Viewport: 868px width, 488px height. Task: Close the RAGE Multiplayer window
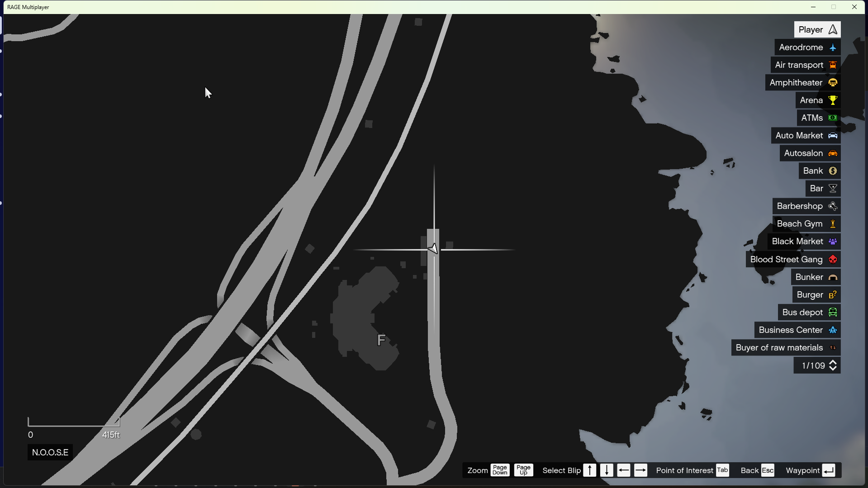(x=854, y=7)
